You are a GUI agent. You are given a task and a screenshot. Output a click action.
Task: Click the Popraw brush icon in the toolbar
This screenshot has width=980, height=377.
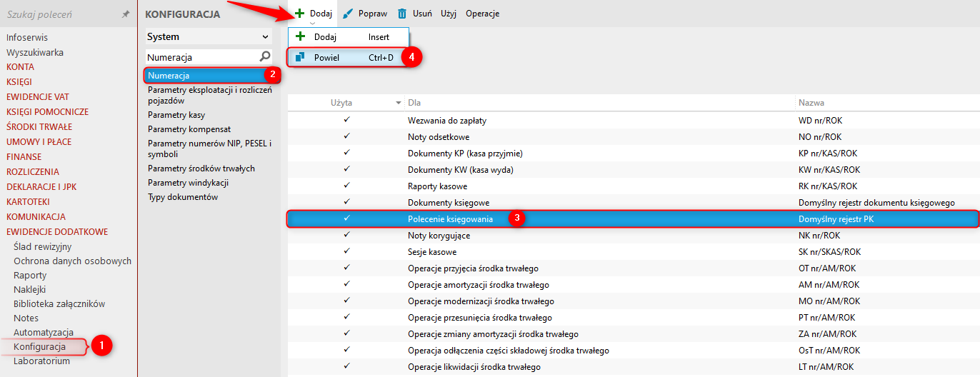click(x=348, y=14)
